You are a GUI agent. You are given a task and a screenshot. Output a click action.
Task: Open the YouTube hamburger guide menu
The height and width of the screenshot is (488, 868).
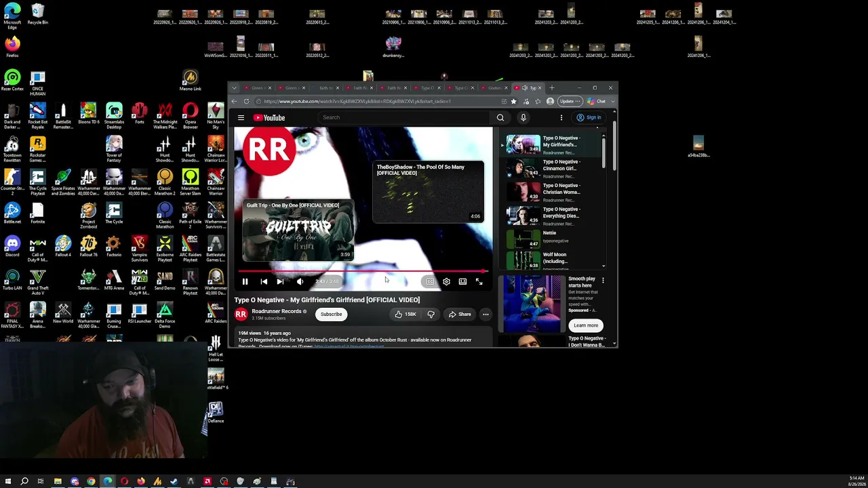click(x=241, y=117)
